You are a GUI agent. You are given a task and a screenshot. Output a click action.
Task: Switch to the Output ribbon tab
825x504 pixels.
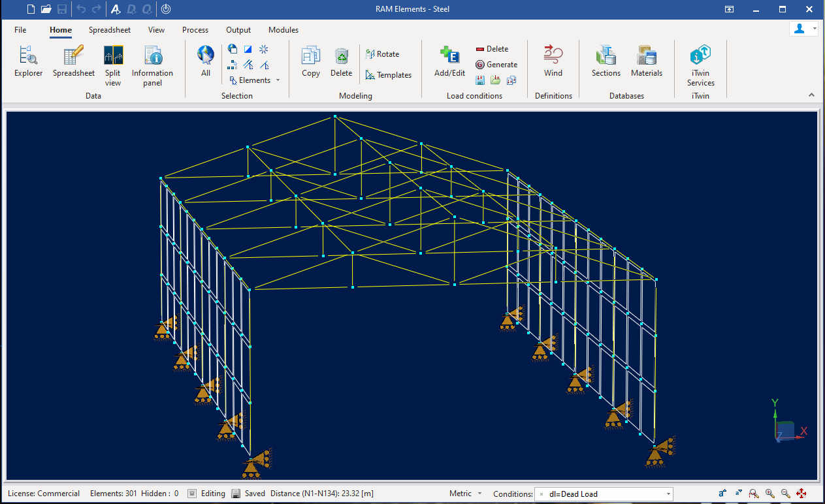[238, 30]
